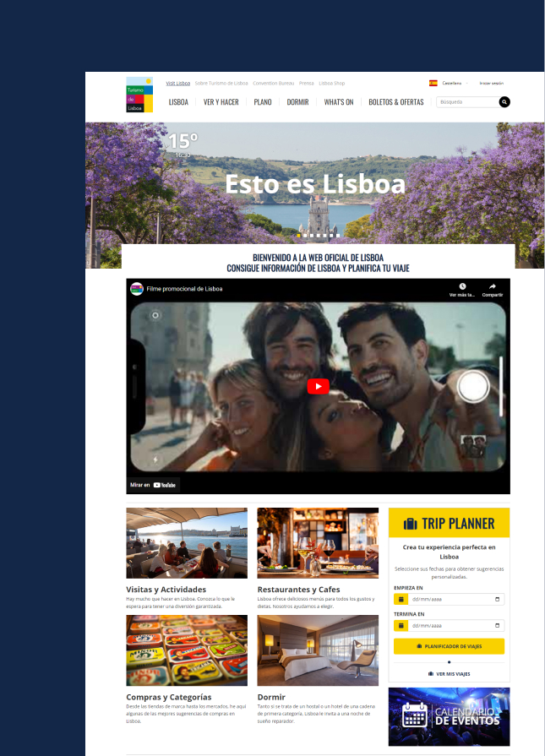Click the Iniciar sesión link
The width and height of the screenshot is (545, 756).
pos(491,84)
